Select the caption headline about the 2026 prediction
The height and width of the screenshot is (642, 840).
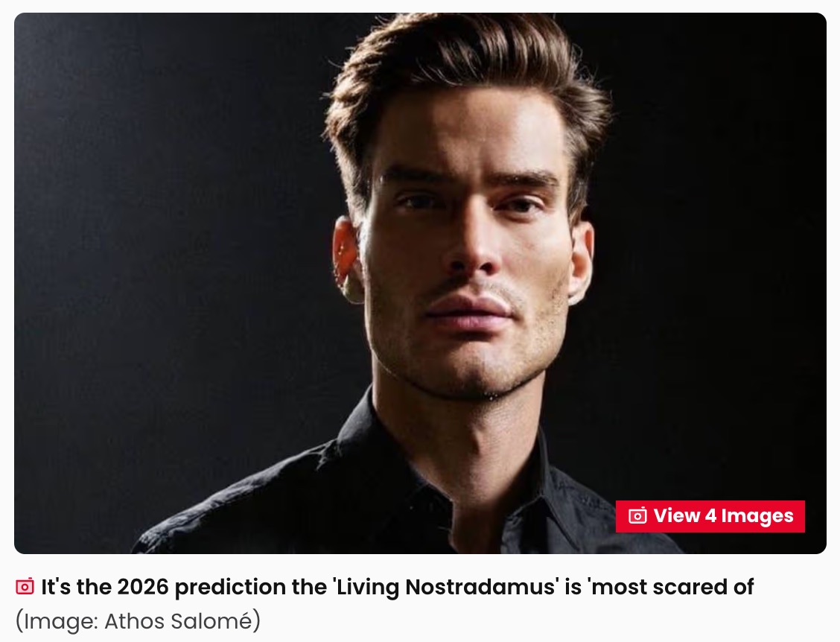(397, 587)
